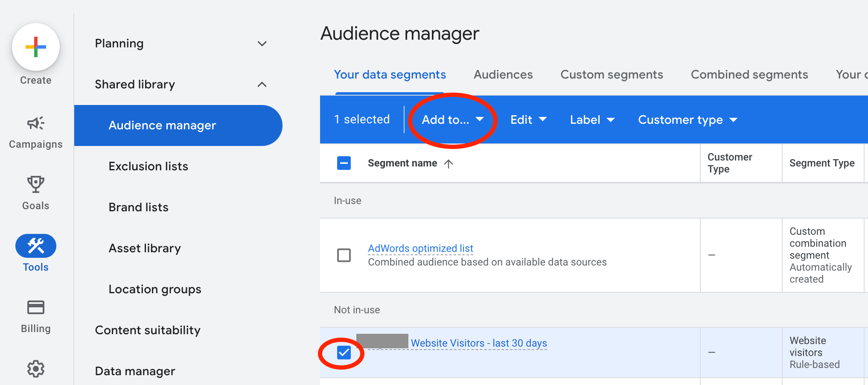
Task: Open Billing via the credit card icon
Action: tap(36, 307)
